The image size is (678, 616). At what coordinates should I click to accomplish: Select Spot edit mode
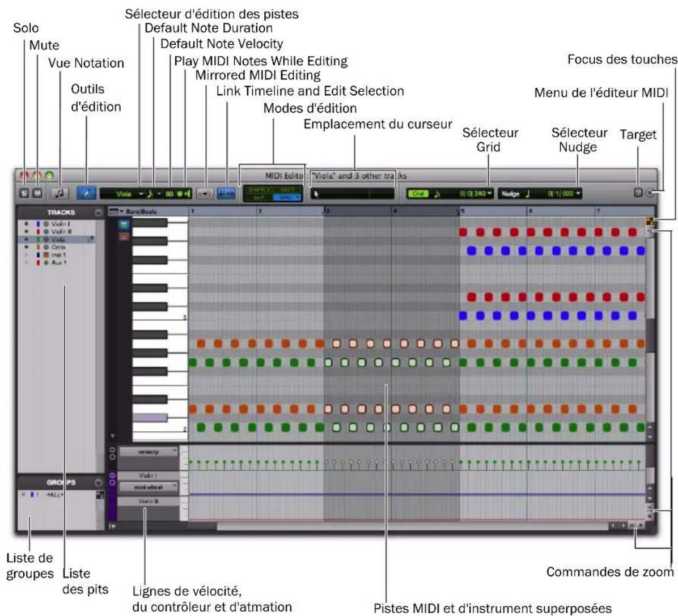pos(287,190)
